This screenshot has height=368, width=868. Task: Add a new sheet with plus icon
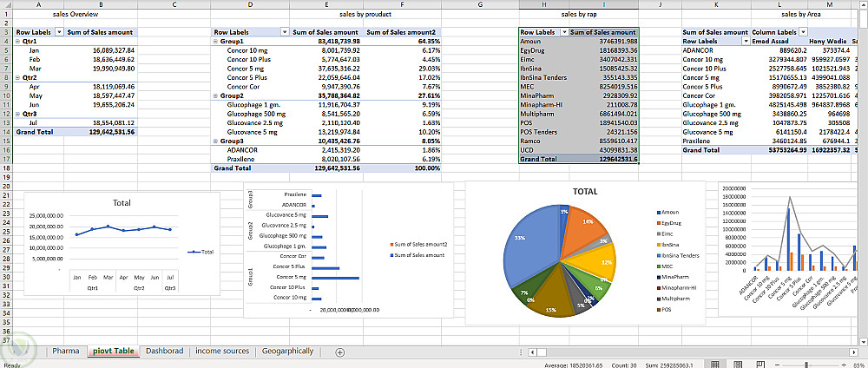tap(340, 352)
